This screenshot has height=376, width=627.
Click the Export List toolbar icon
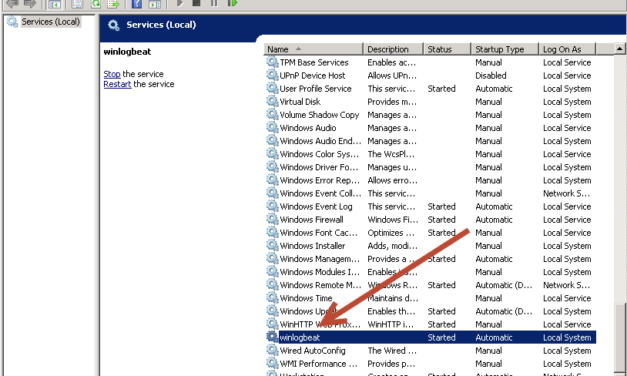[x=114, y=4]
